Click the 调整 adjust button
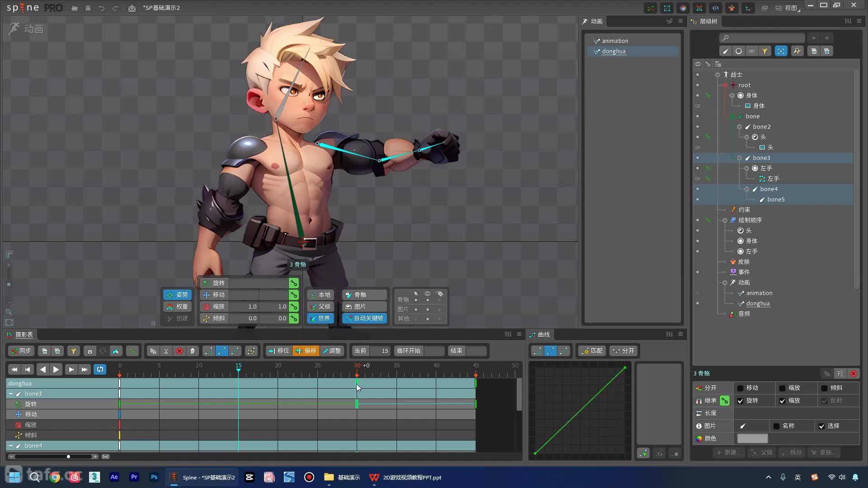Viewport: 868px width, 488px height. 332,351
